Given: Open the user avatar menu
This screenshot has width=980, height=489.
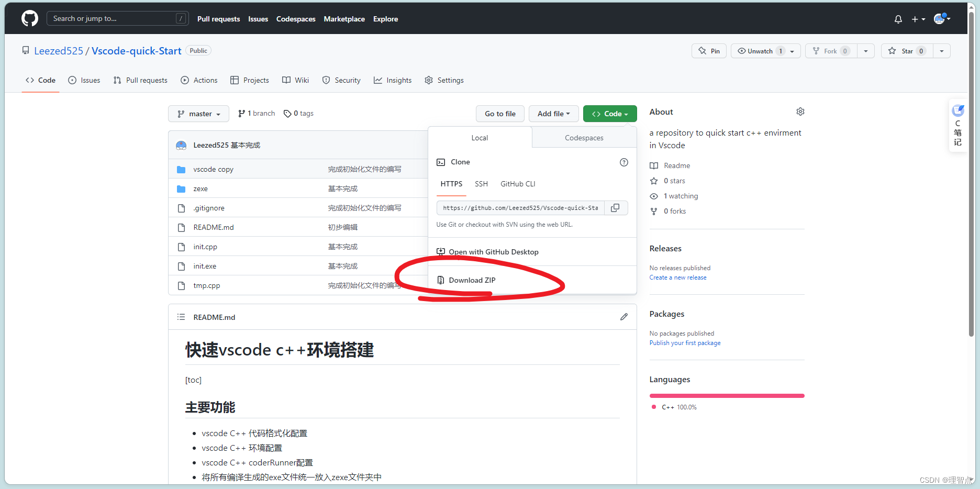Looking at the screenshot, I should pos(942,19).
